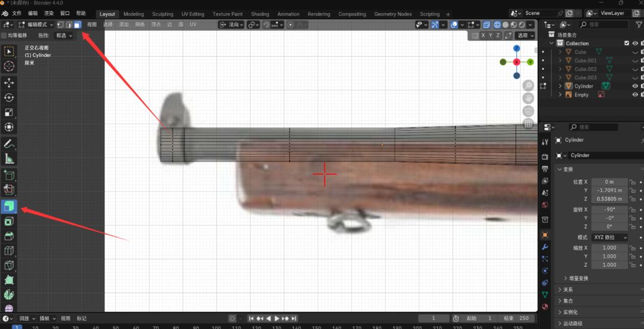Viewport: 644px width, 329px height.
Task: Toggle 均等偏移 checkbox
Action: (x=5, y=35)
